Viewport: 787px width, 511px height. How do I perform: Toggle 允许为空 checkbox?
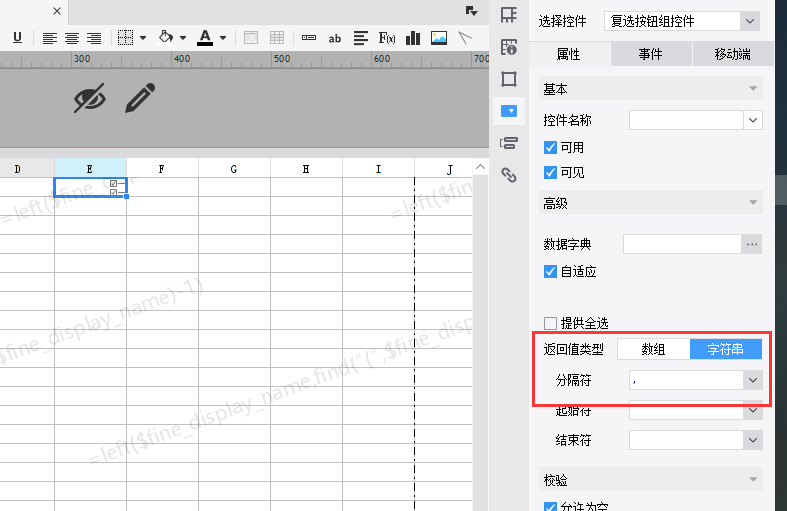click(550, 506)
